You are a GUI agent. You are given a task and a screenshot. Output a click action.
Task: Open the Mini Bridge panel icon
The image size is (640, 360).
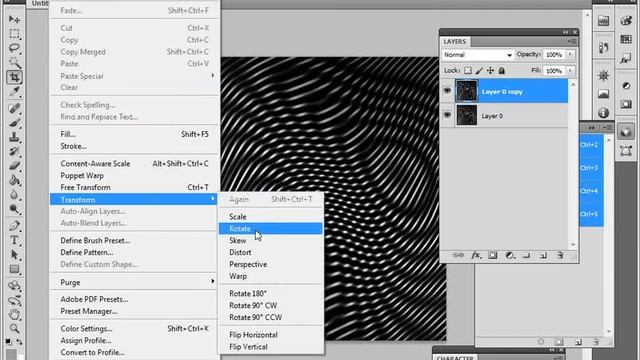[603, 21]
